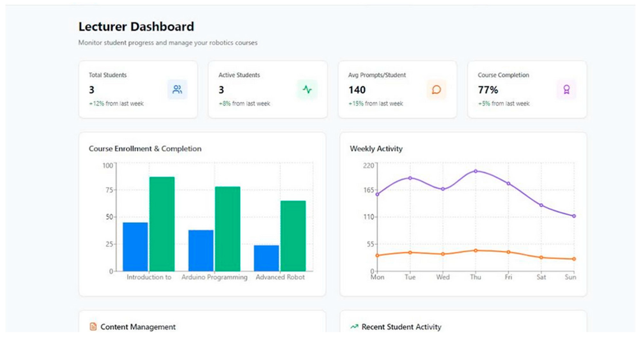
Task: Click the Avg Prompts/Student value 140
Action: pos(357,90)
